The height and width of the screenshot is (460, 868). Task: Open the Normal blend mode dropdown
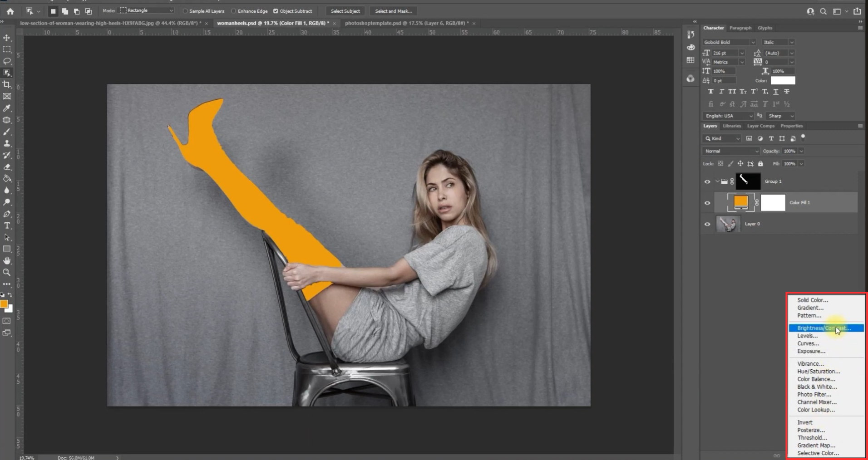click(x=730, y=151)
